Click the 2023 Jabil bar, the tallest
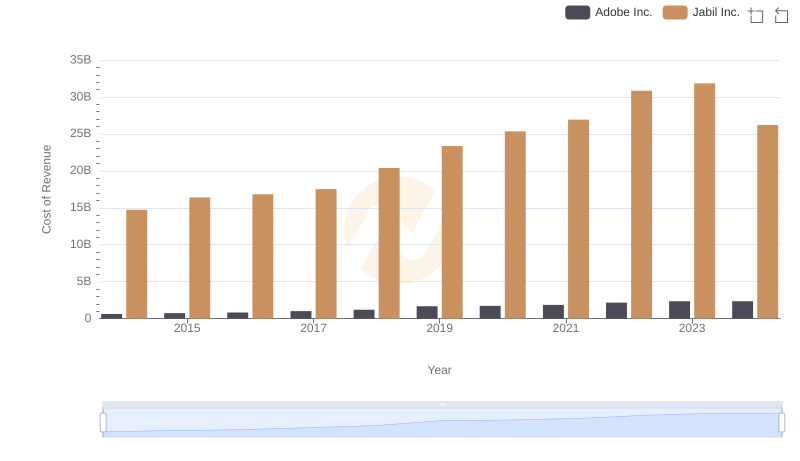800x461 pixels. point(705,201)
